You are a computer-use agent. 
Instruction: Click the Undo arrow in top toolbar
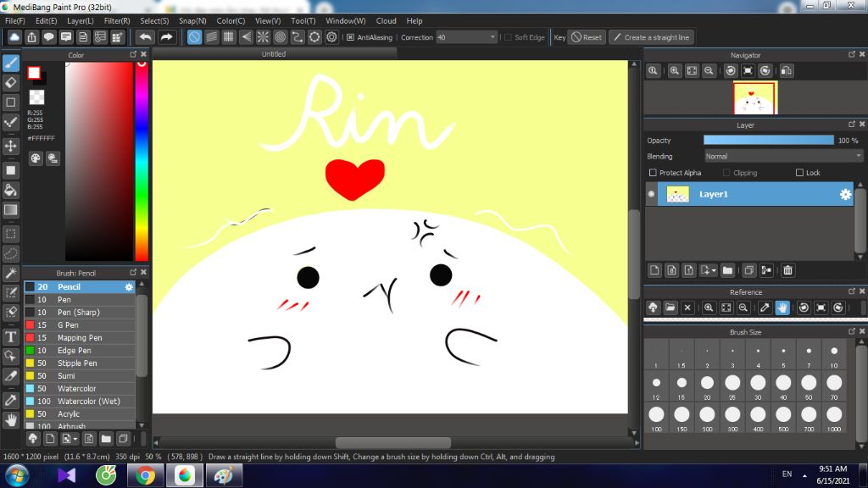click(x=146, y=37)
